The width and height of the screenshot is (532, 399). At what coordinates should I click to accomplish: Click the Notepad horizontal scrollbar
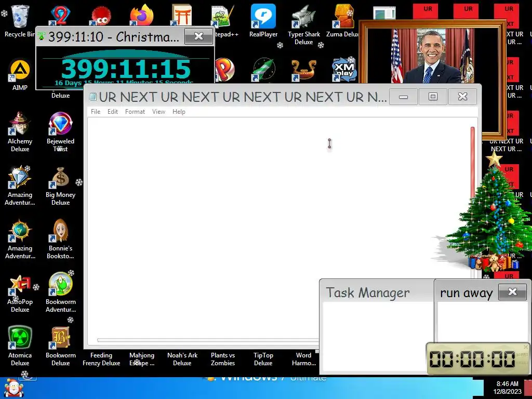click(208, 340)
